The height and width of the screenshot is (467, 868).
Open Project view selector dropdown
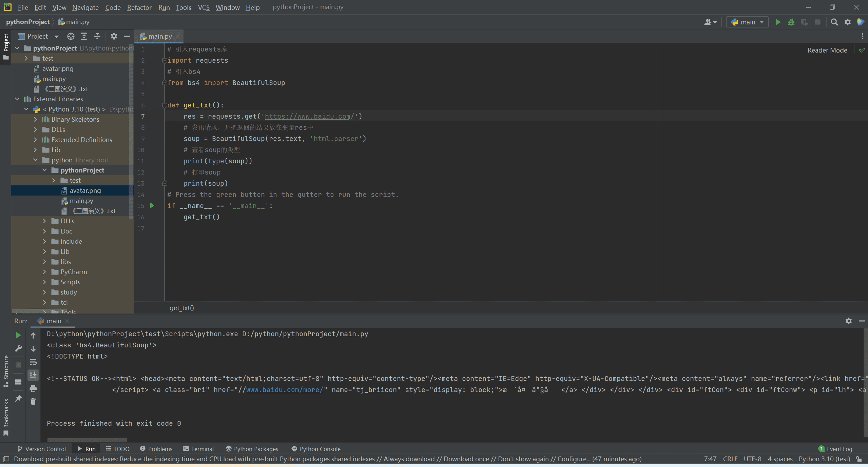[x=38, y=36]
